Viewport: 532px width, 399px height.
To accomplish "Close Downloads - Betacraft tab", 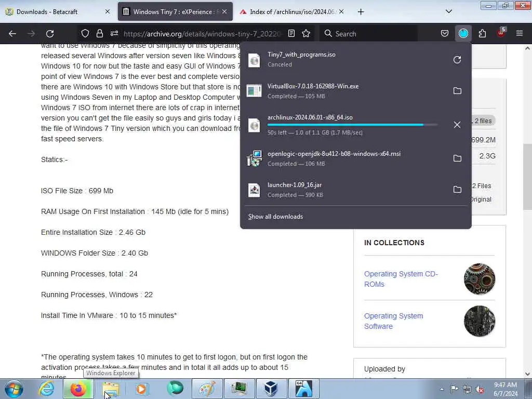I will point(108,11).
